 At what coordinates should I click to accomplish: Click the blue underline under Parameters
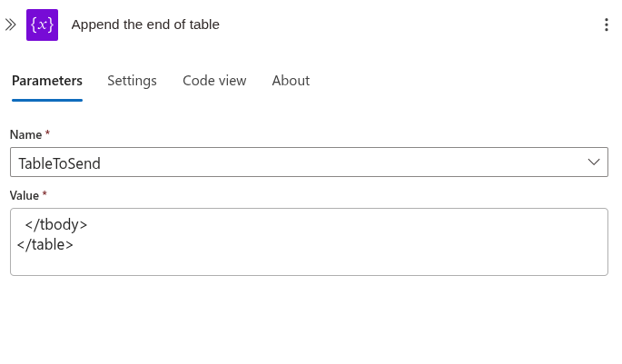[x=47, y=101]
